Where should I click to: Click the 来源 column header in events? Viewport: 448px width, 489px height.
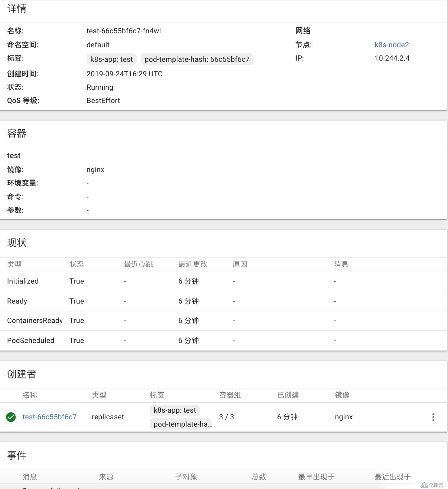(x=106, y=477)
